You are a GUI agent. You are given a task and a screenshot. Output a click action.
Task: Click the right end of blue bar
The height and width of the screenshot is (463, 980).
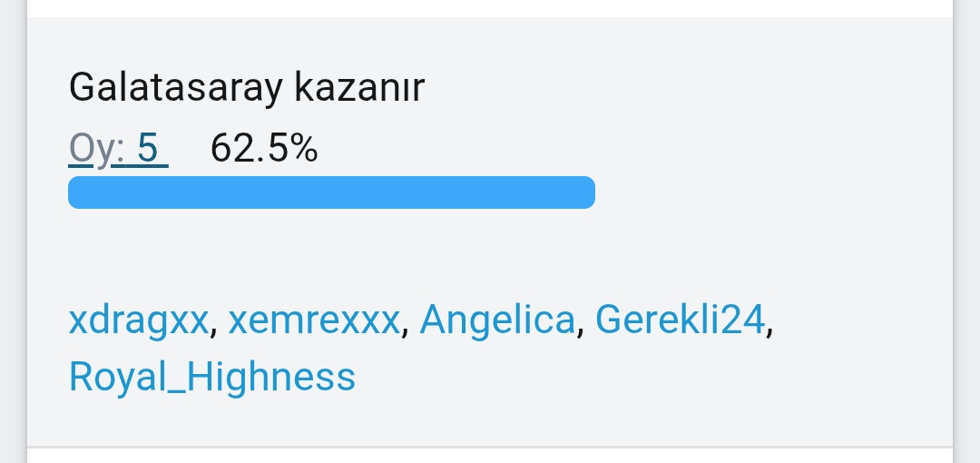586,192
